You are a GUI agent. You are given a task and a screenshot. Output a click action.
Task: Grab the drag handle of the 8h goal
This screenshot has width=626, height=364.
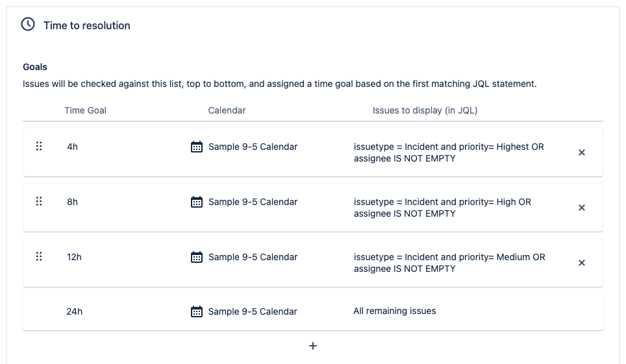click(39, 201)
